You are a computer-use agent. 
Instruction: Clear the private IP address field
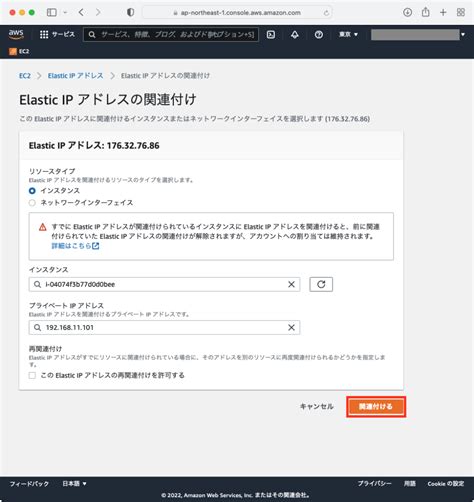(291, 327)
